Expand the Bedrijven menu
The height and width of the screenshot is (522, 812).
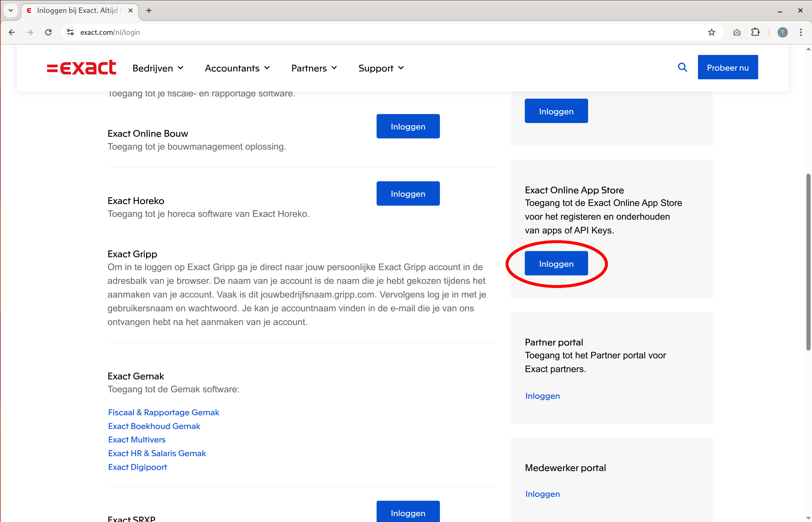click(158, 68)
